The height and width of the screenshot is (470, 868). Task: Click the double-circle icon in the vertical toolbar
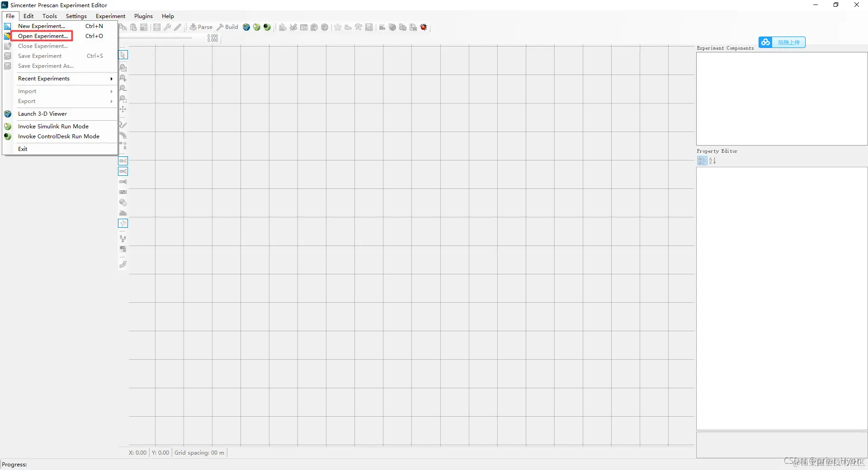[123, 202]
